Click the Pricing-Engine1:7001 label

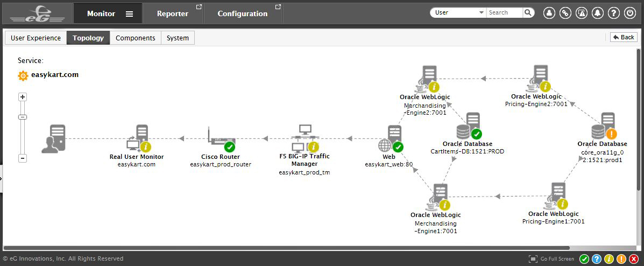click(x=553, y=222)
